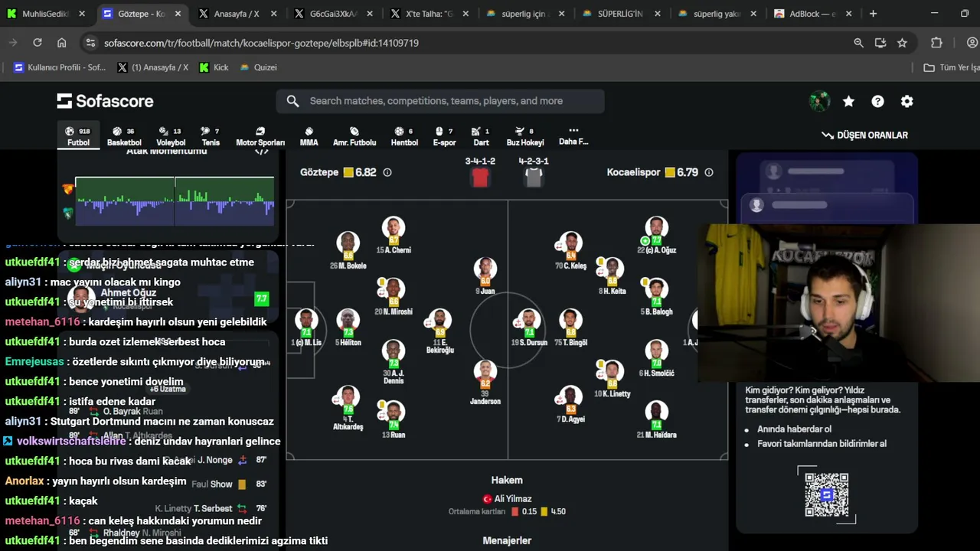This screenshot has height=551, width=980.
Task: Open the Tenis sport tab
Action: pos(211,136)
